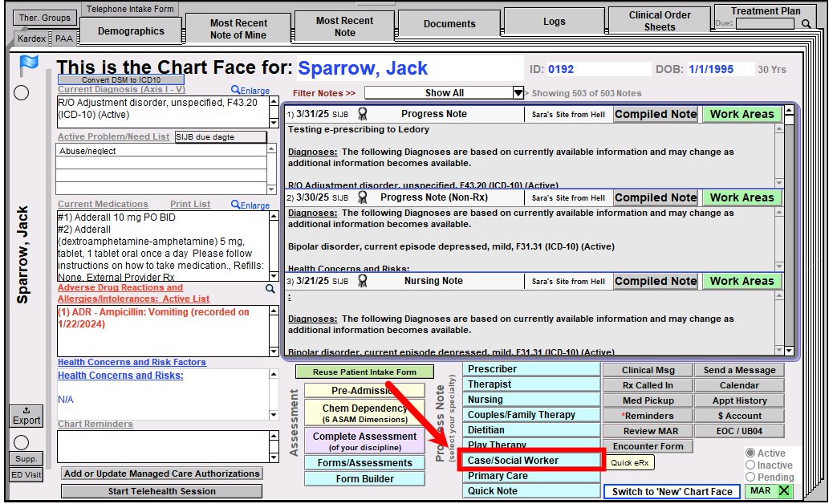
Task: Click the ribbon badge on the 3/21/25 Nursing Note
Action: coord(362,281)
